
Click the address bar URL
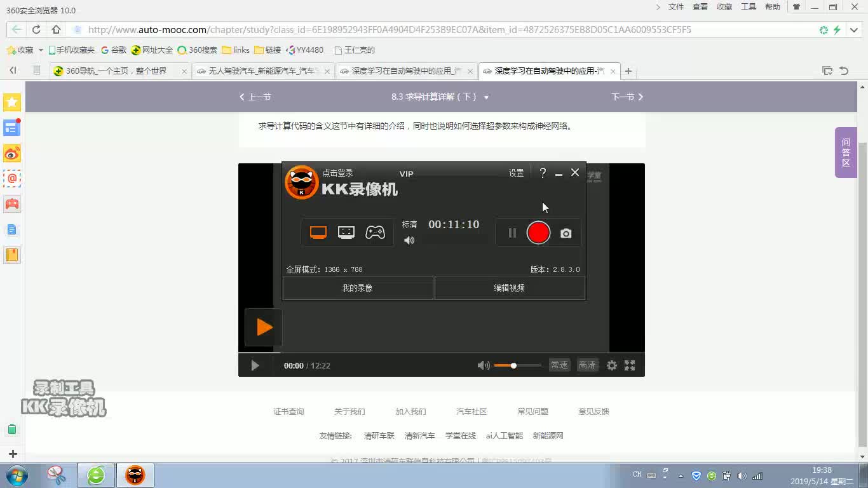(390, 30)
